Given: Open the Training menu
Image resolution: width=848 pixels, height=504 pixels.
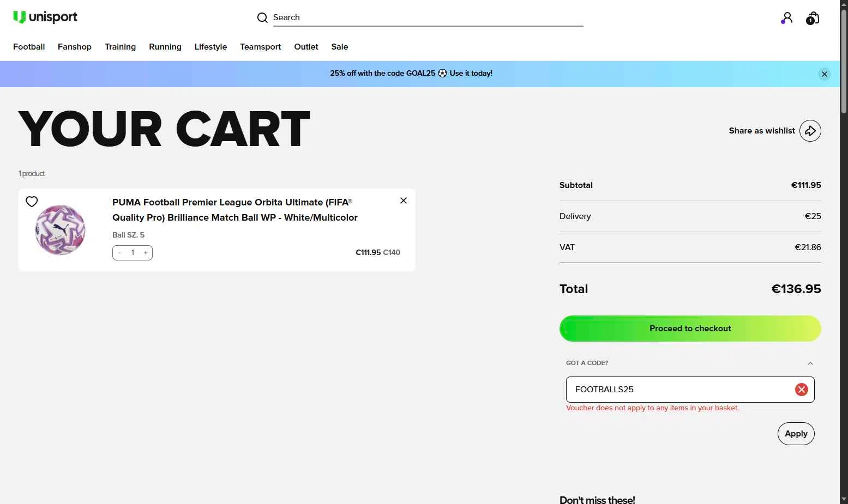Looking at the screenshot, I should (x=120, y=47).
